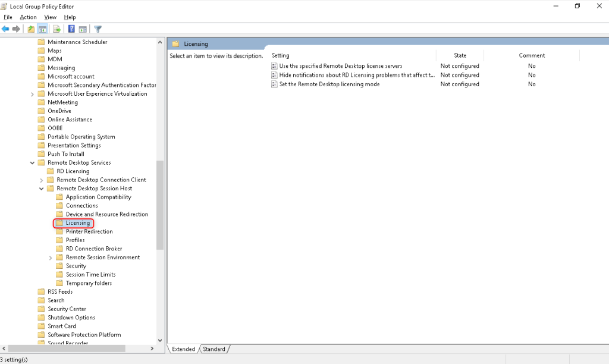Expand the Remote Desktop Connection Client node
This screenshot has width=609, height=364.
pyautogui.click(x=41, y=180)
